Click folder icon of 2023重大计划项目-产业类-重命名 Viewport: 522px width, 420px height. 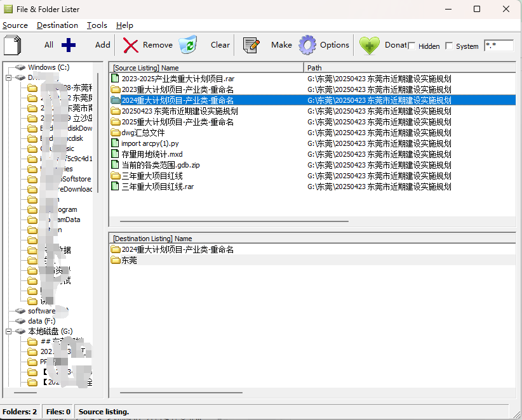tap(115, 89)
